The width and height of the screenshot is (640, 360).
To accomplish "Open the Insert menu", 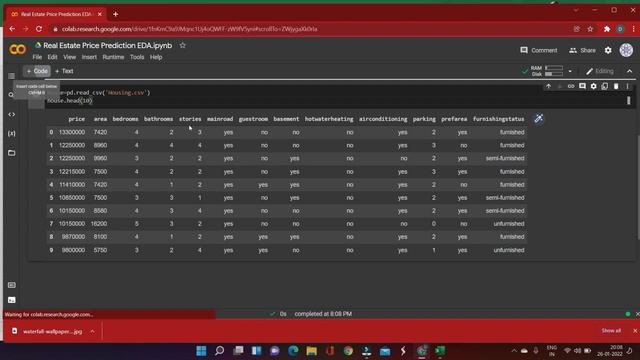I will (x=89, y=57).
